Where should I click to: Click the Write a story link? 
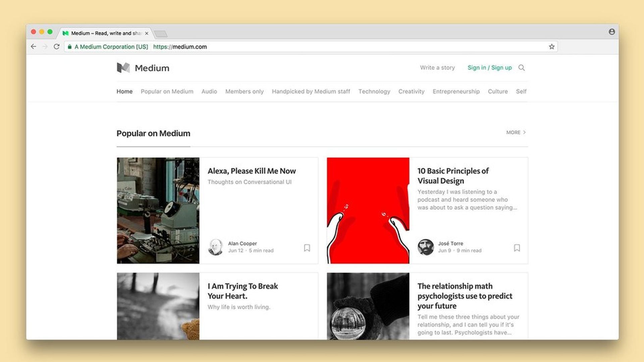pyautogui.click(x=437, y=68)
